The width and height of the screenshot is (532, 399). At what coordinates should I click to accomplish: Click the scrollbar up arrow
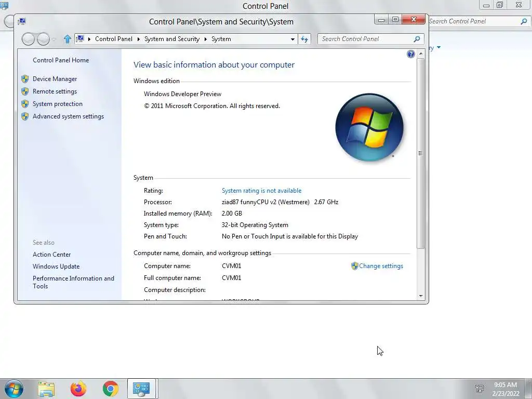coord(421,54)
